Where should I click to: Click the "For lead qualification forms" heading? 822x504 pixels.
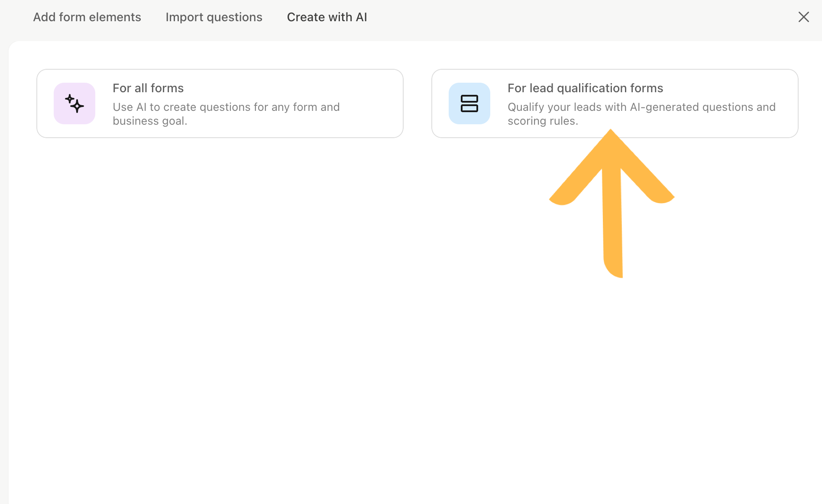[x=585, y=88]
